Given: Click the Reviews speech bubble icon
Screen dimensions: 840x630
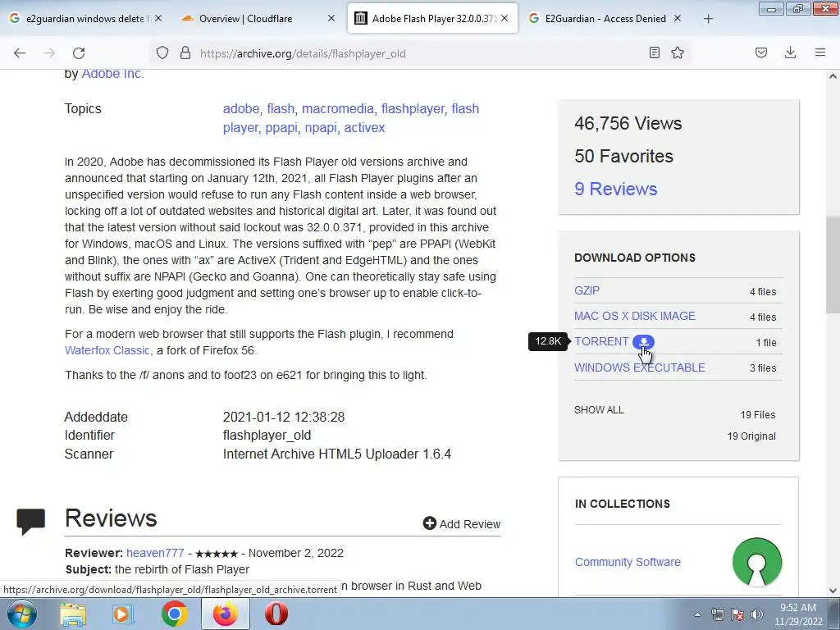Looking at the screenshot, I should [x=30, y=521].
